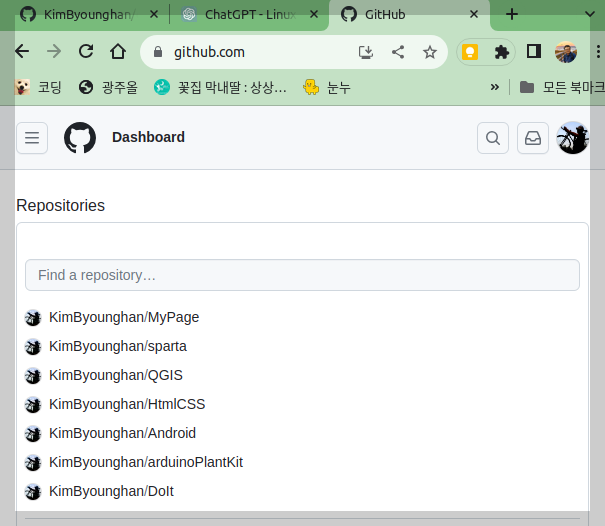The image size is (605, 526).
Task: Click the avatar beside KimByounghan/MyPage
Action: click(33, 318)
